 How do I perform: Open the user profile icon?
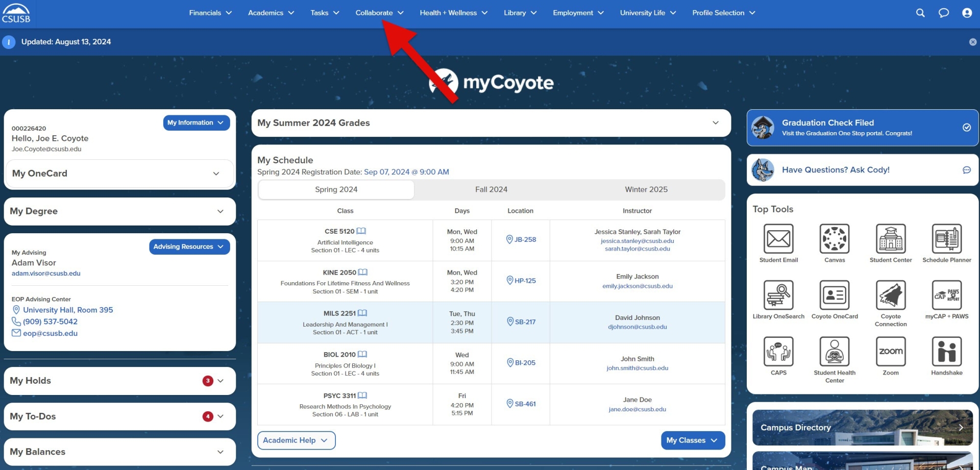coord(967,13)
